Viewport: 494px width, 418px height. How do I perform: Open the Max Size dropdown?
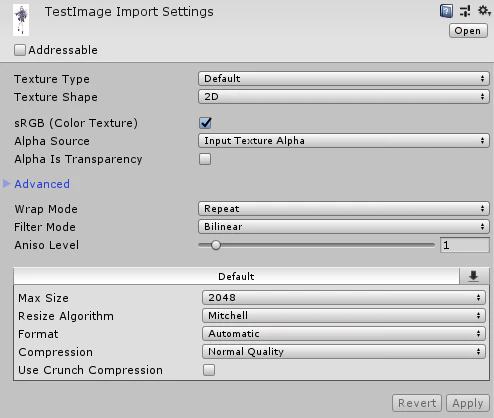344,297
